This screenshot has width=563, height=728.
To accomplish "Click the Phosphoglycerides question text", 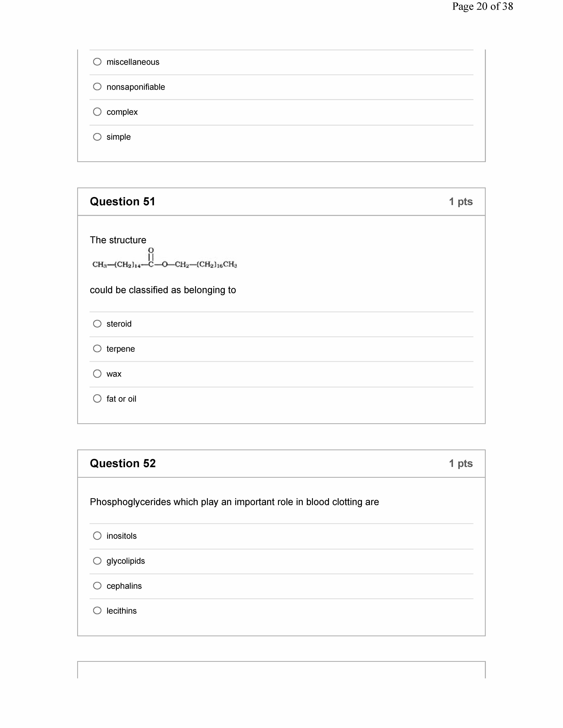I will click(x=234, y=502).
